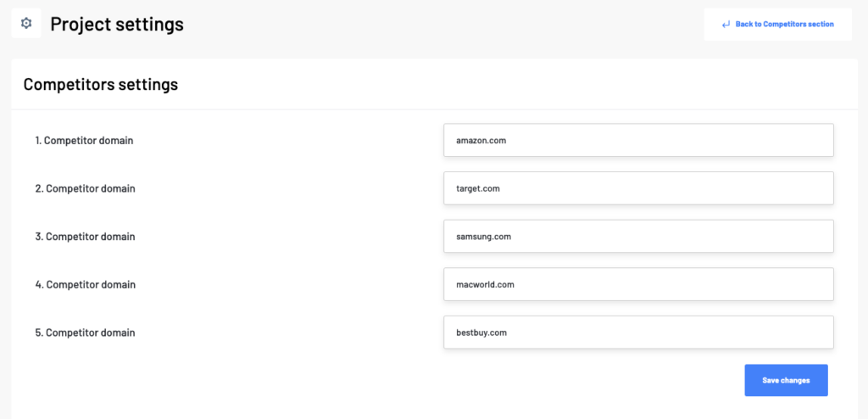Click into the macworld.com domain input
868x419 pixels.
638,284
